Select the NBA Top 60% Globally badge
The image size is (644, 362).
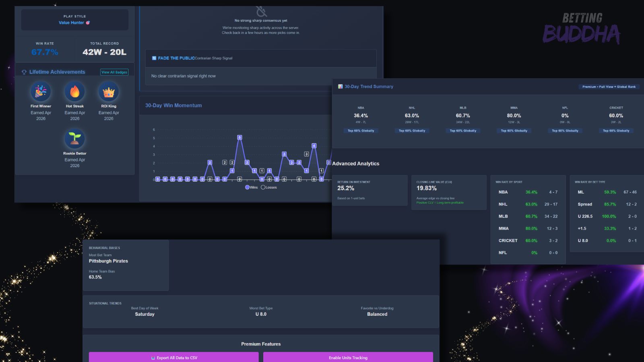[361, 131]
